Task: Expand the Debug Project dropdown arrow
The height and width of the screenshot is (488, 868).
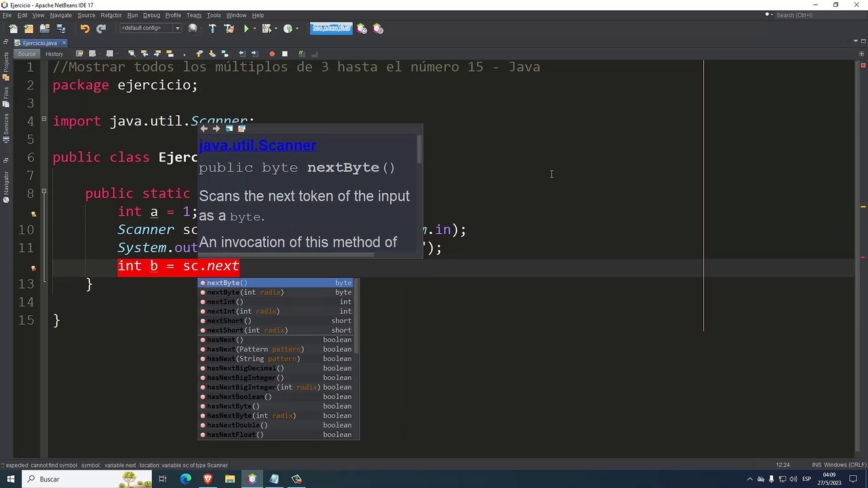Action: [275, 28]
